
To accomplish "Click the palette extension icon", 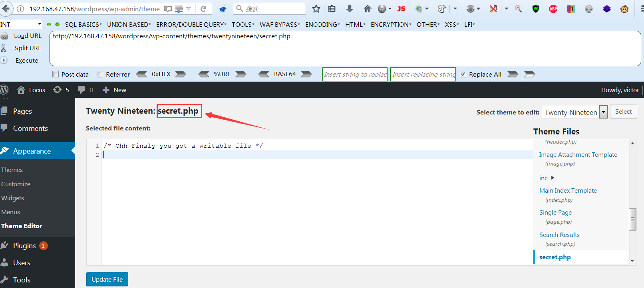I will (441, 9).
